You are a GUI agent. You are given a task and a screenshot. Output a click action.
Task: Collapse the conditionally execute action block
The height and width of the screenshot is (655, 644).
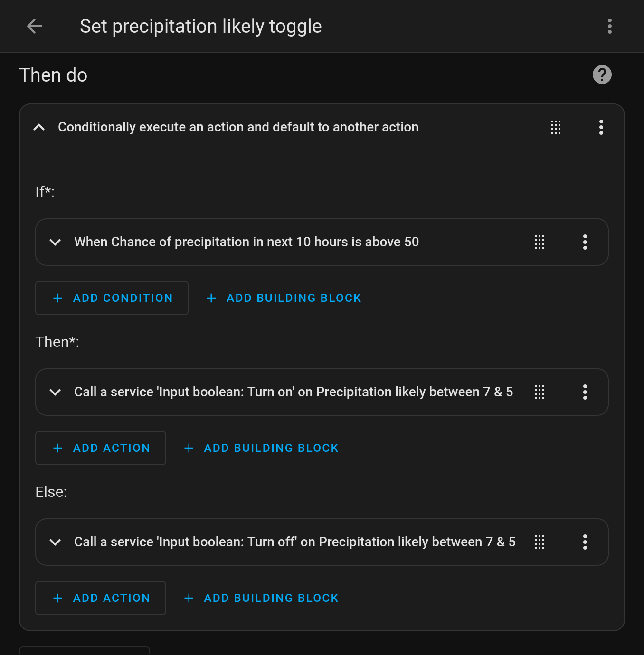[39, 127]
